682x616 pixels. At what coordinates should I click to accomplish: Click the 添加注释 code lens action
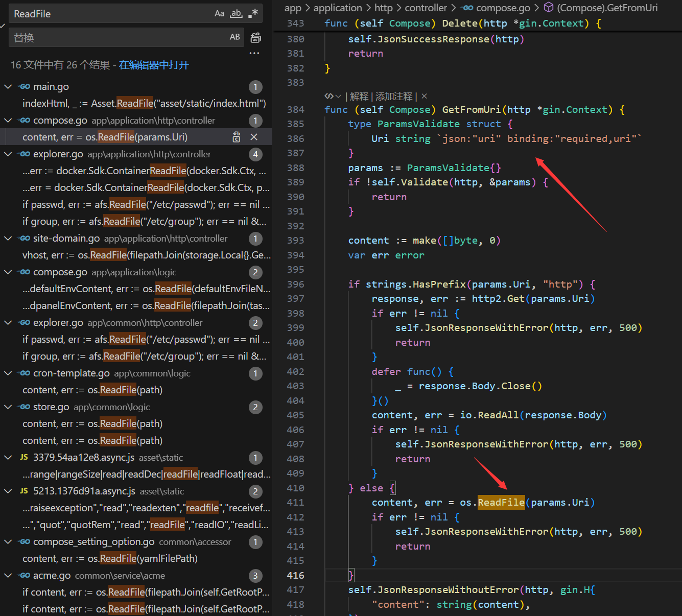tap(394, 96)
